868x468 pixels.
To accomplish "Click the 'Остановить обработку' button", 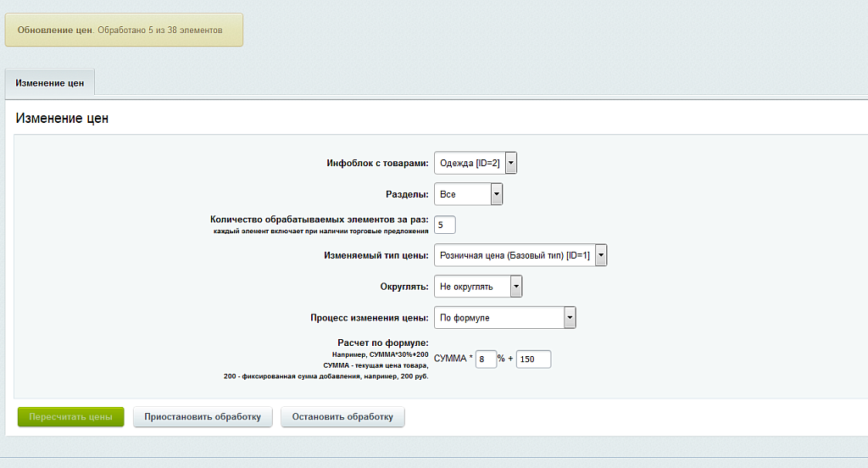I will pos(342,417).
